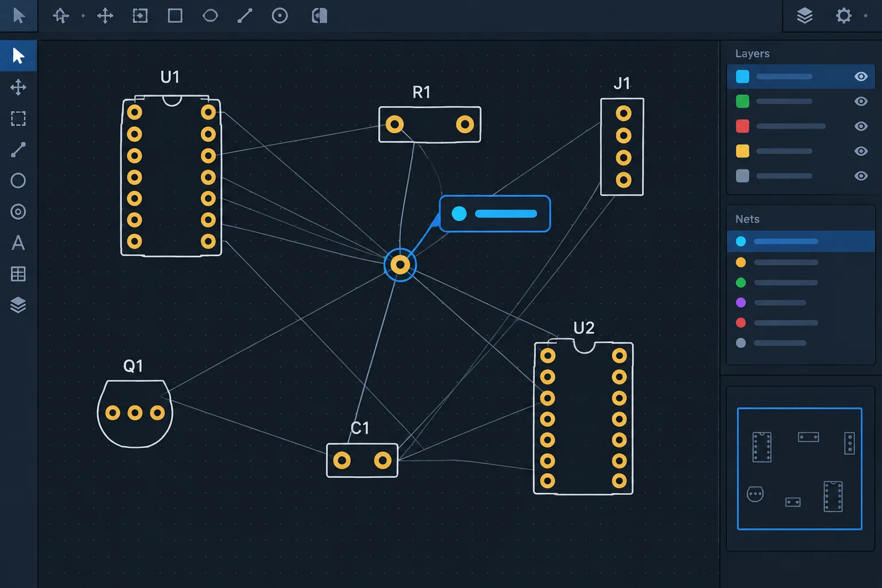Screen dimensions: 882x588
Task: Choose the dashed marquee selection tool in sidebar
Action: 18,118
